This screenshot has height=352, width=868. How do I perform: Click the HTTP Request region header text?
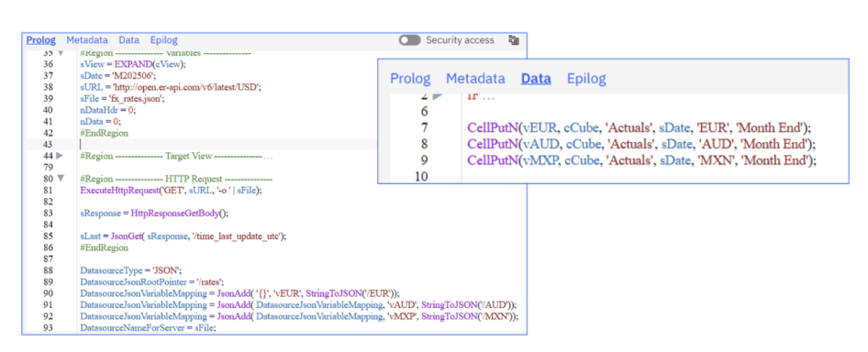pos(176,179)
